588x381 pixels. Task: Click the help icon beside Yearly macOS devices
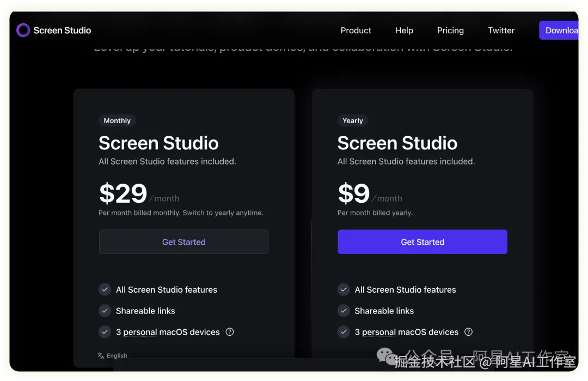click(468, 332)
